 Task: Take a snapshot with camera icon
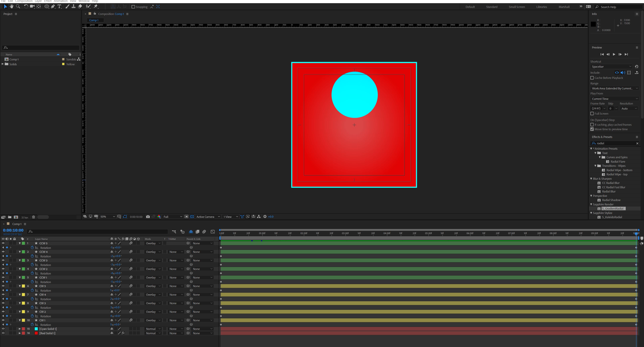(148, 216)
